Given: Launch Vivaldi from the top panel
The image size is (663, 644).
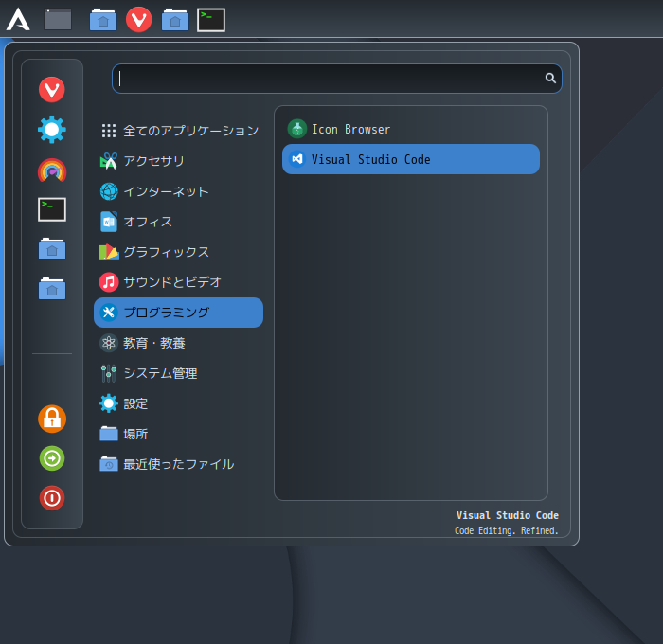Looking at the screenshot, I should 138,20.
